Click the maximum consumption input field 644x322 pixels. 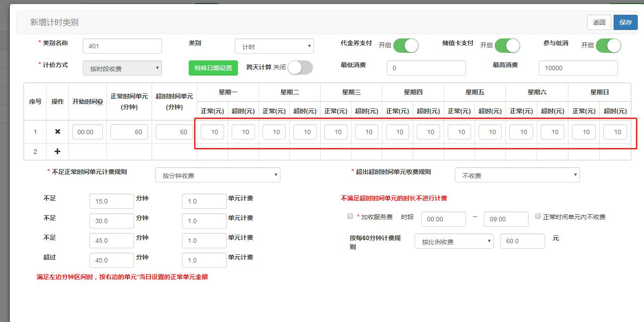[x=578, y=68]
